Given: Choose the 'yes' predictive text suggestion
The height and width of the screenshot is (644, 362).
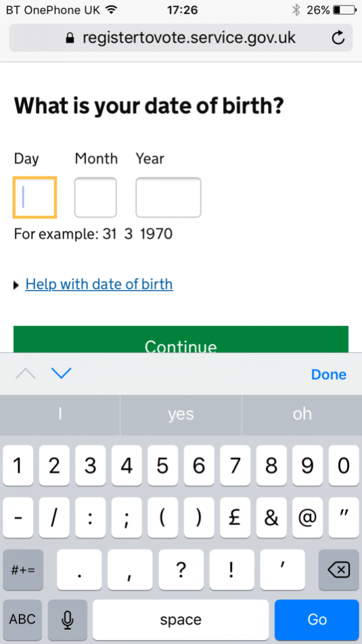Looking at the screenshot, I should (180, 414).
